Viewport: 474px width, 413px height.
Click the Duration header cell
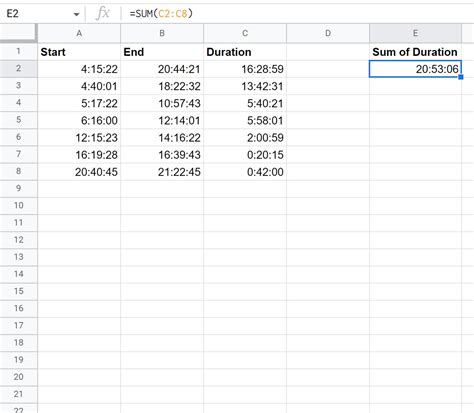[x=245, y=52]
